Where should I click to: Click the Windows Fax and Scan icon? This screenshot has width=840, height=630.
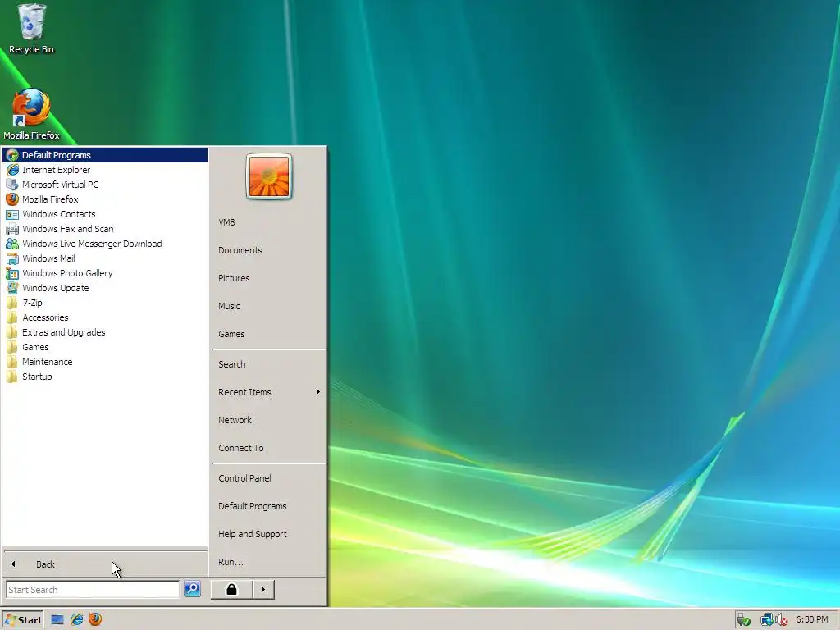[x=11, y=229]
